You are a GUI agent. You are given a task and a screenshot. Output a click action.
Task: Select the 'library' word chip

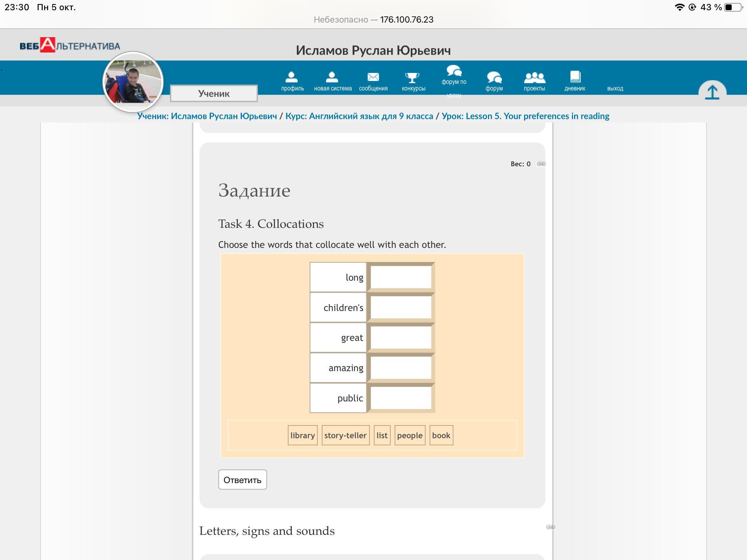[x=302, y=435]
